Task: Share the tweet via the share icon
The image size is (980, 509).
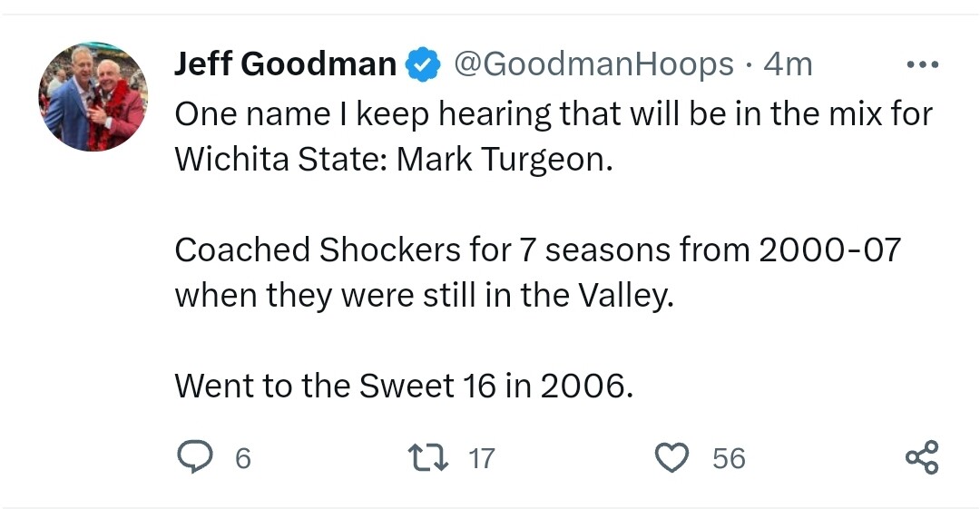Action: 922,457
